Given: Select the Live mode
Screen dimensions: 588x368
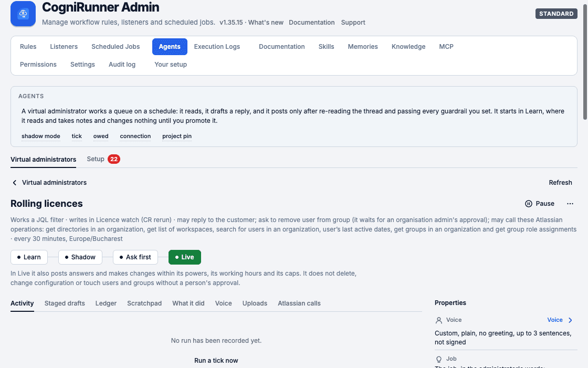Looking at the screenshot, I should (x=184, y=257).
